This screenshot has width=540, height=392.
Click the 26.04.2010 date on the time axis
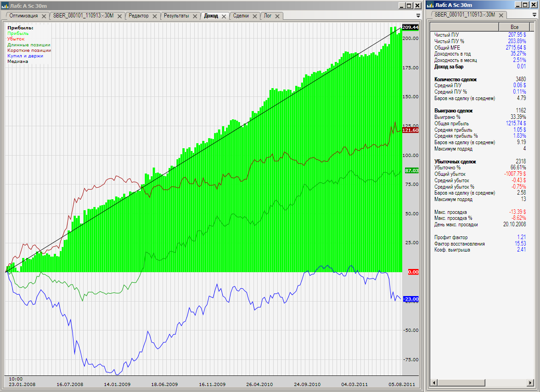click(x=259, y=384)
